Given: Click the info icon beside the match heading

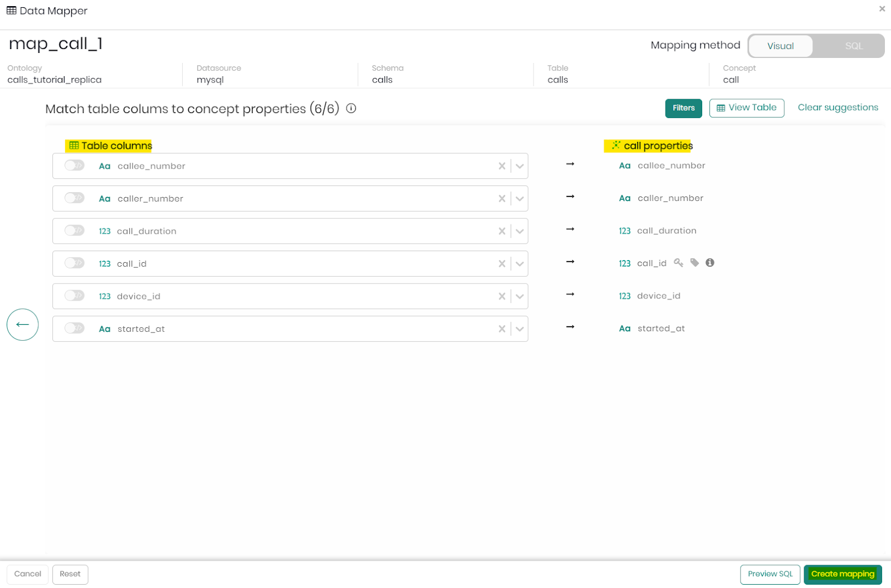Looking at the screenshot, I should (x=351, y=109).
